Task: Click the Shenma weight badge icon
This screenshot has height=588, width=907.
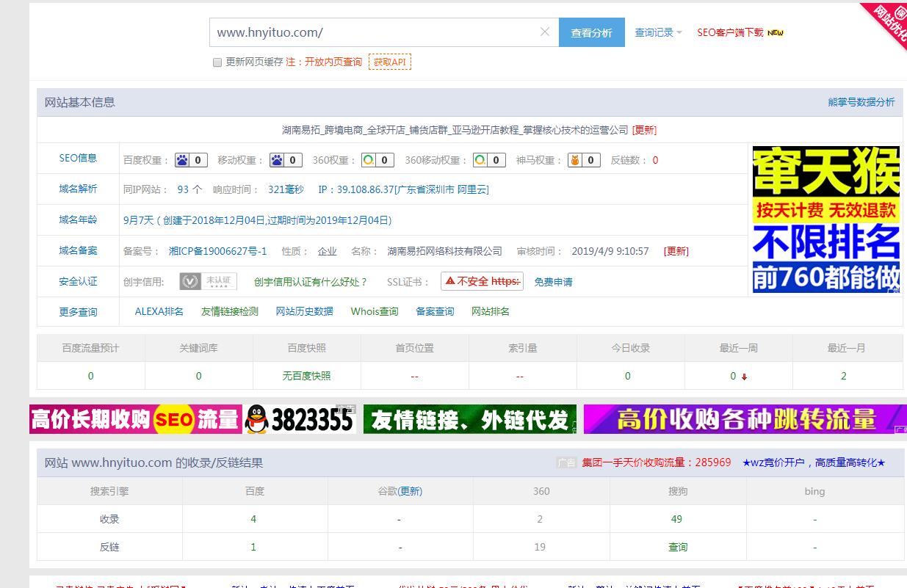Action: [584, 159]
